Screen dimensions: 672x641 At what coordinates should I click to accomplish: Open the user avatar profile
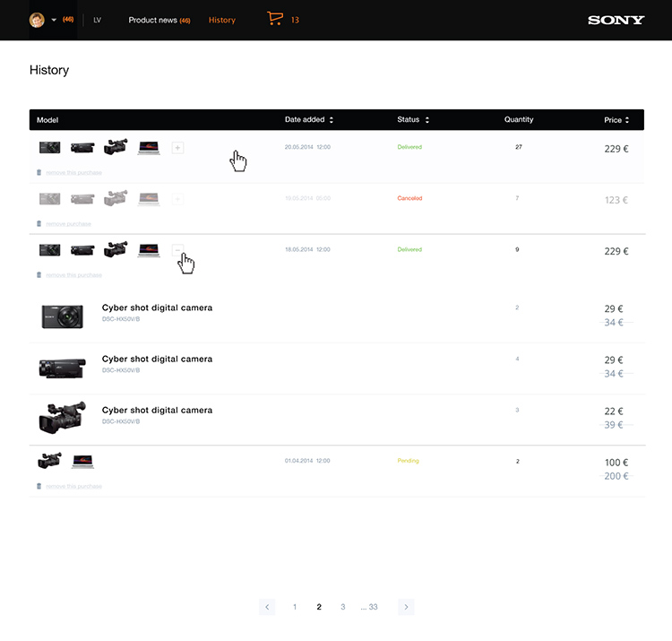click(x=37, y=20)
